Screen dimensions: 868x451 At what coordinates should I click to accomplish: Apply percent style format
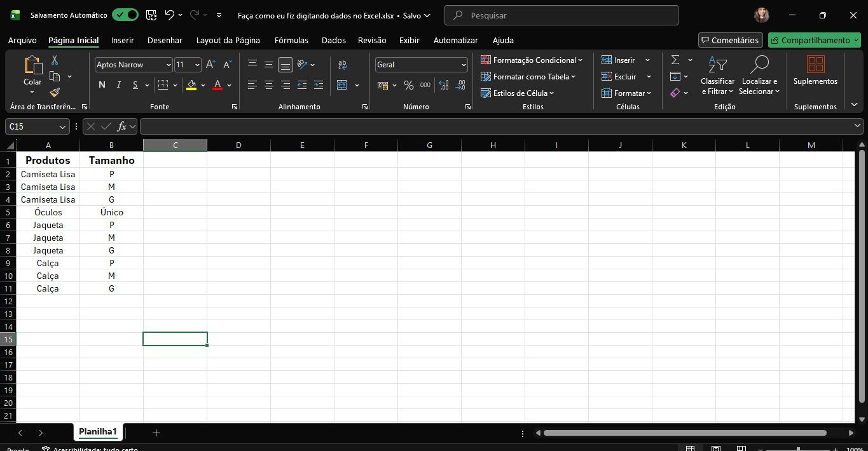click(x=409, y=85)
